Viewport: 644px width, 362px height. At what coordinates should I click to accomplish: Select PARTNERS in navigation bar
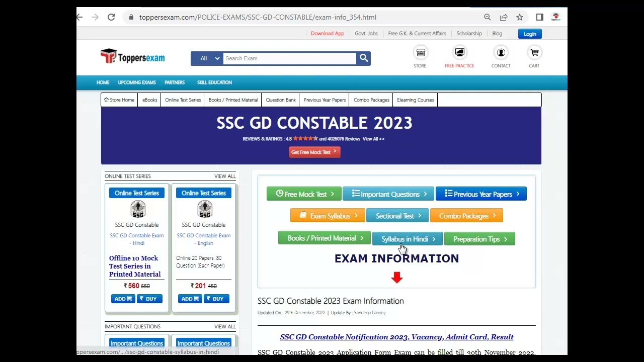[175, 82]
